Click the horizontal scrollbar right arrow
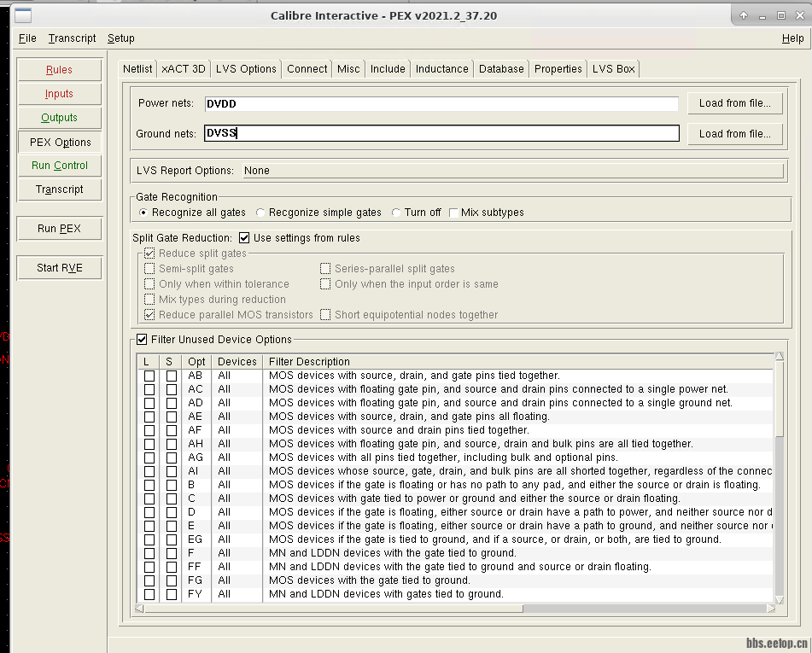Screen dimensions: 812x653 tap(770, 609)
